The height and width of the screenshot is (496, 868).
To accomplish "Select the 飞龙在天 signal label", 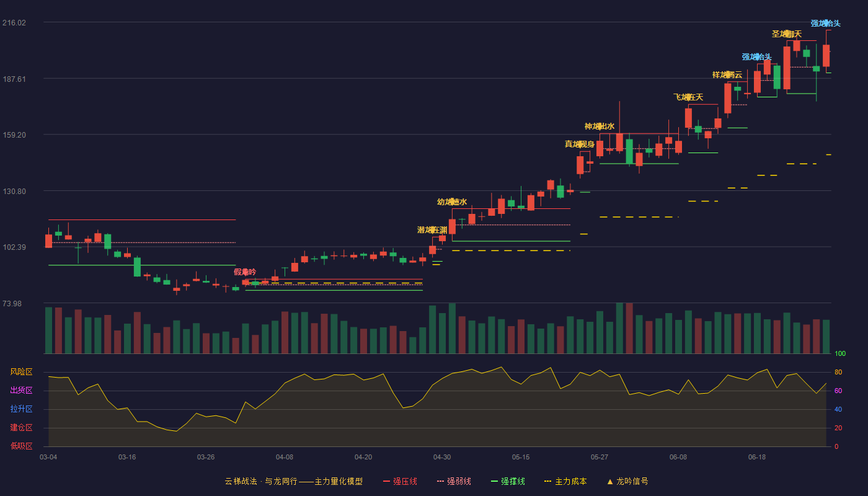I will 688,97.
